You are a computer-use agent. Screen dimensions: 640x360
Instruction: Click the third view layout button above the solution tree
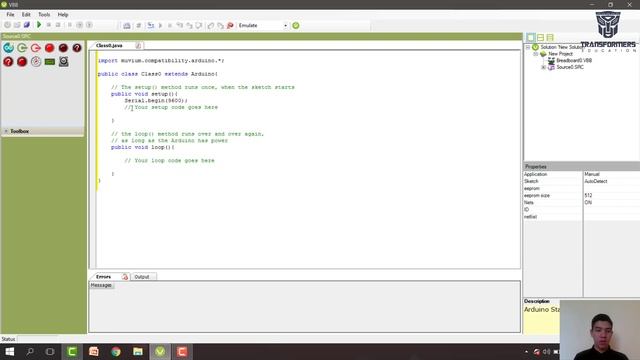(x=550, y=38)
